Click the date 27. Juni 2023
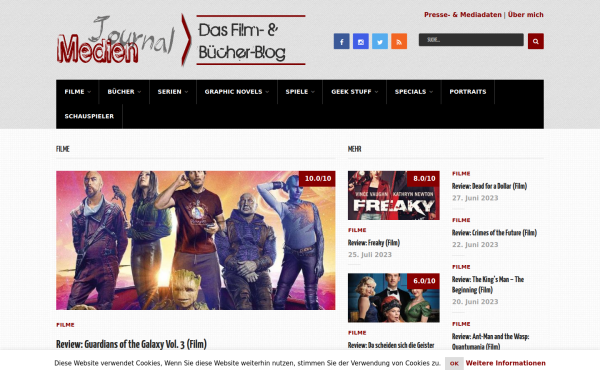The height and width of the screenshot is (375, 600). 475,198
